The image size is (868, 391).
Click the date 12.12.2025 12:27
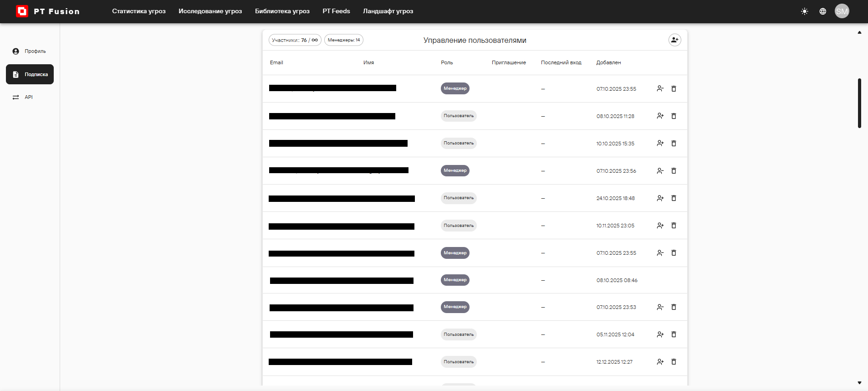click(614, 362)
